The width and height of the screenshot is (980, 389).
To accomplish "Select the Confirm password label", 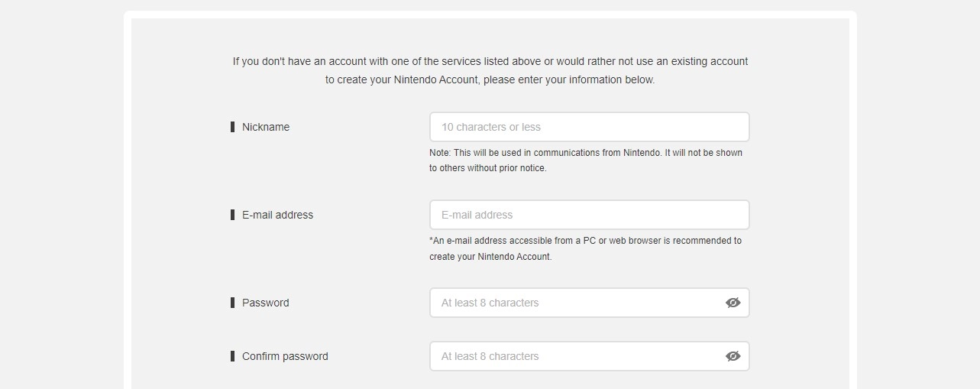I will pyautogui.click(x=285, y=356).
